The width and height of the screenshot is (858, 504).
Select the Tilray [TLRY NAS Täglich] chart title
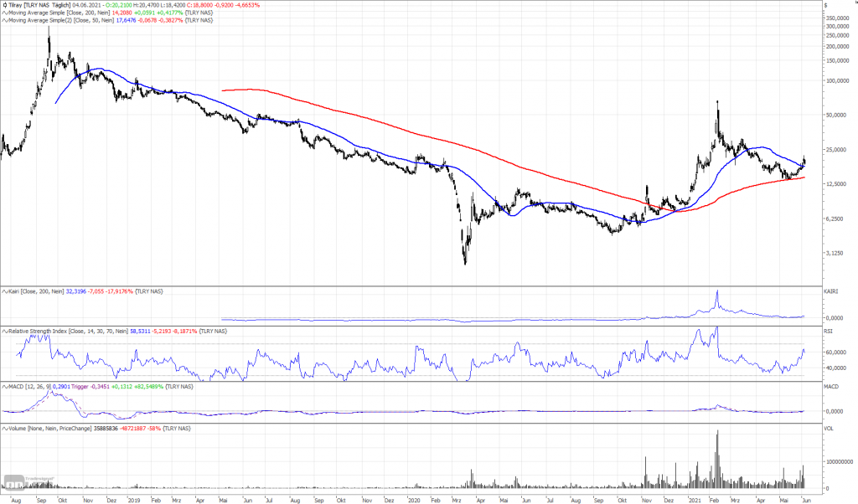[x=39, y=5]
